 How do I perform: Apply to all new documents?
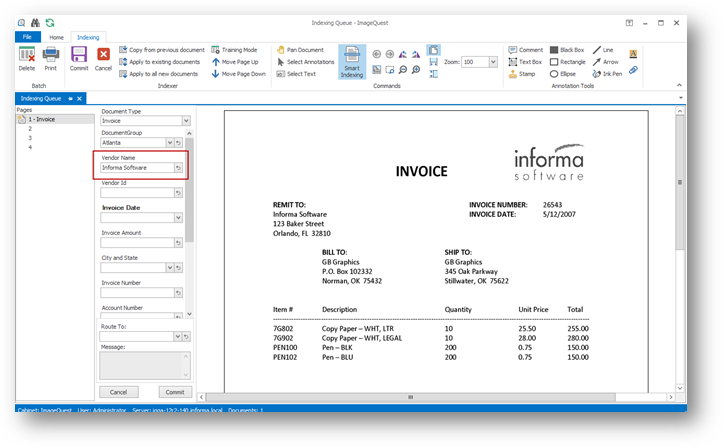tap(158, 74)
